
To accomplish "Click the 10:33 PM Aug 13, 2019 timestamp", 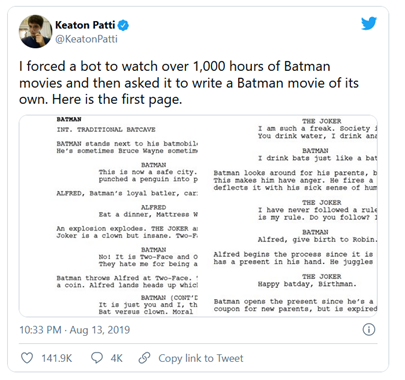I will pos(75,330).
